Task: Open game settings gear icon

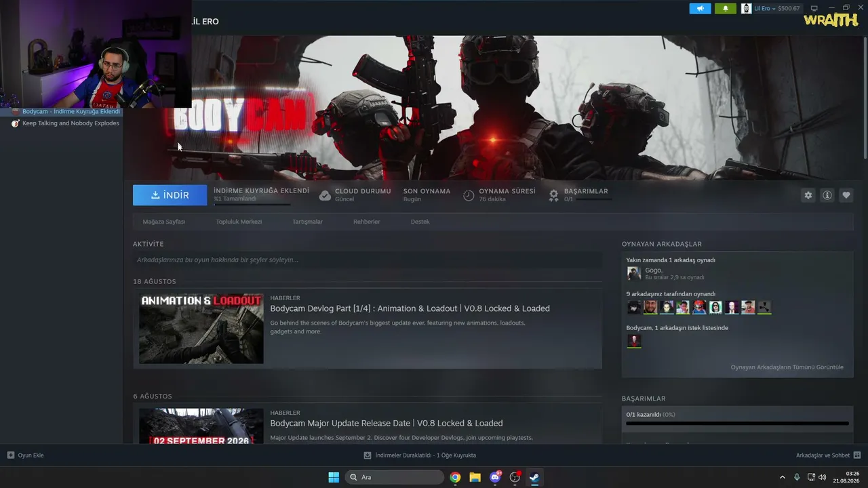Action: (x=808, y=195)
